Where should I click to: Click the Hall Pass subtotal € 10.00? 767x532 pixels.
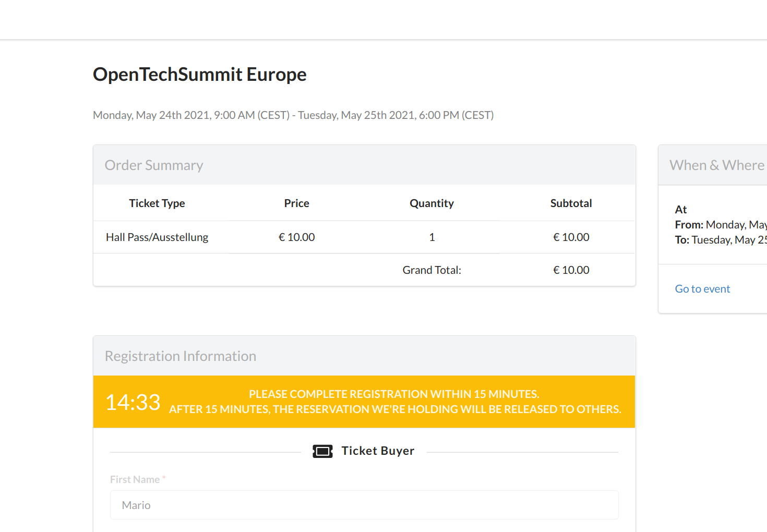[x=571, y=237]
